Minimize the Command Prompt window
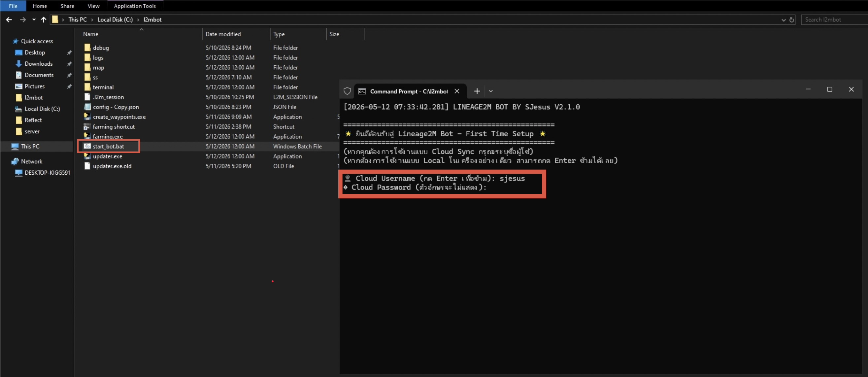Image resolution: width=868 pixels, height=377 pixels. click(x=808, y=89)
